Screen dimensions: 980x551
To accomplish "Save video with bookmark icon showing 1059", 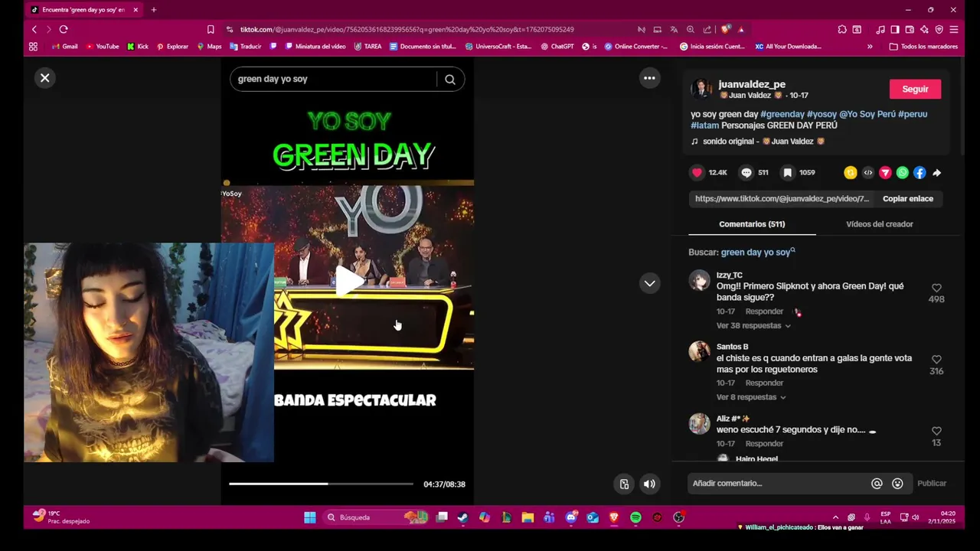I will point(787,173).
